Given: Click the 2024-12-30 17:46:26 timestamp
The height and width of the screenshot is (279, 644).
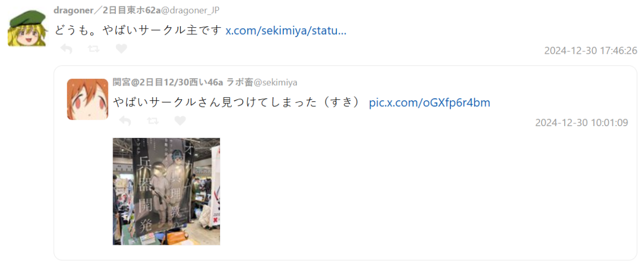Looking at the screenshot, I should (x=590, y=51).
